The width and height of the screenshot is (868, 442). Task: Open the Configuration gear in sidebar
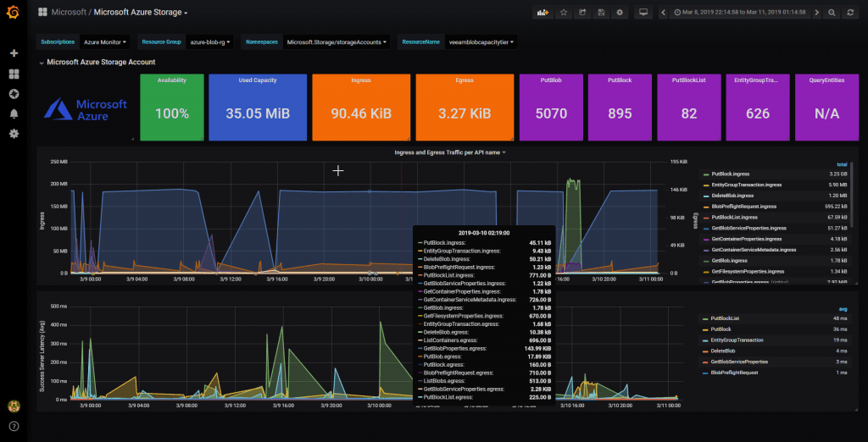coord(14,134)
